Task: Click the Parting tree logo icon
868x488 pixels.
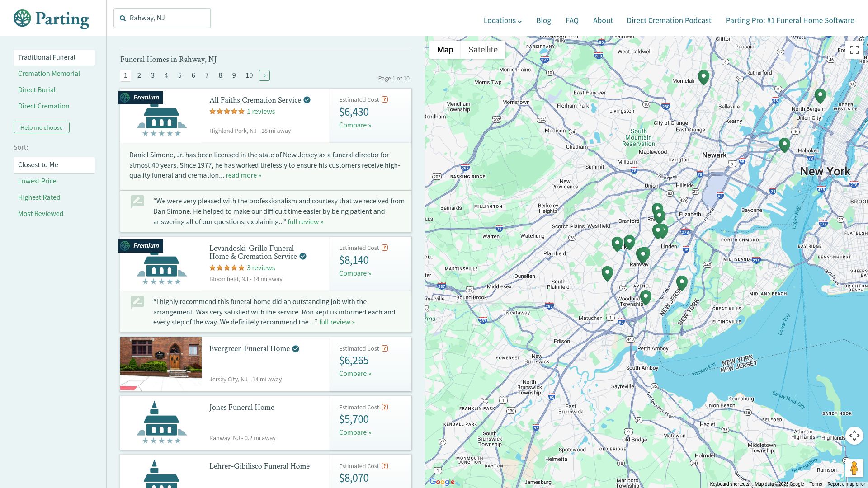Action: pyautogui.click(x=22, y=19)
